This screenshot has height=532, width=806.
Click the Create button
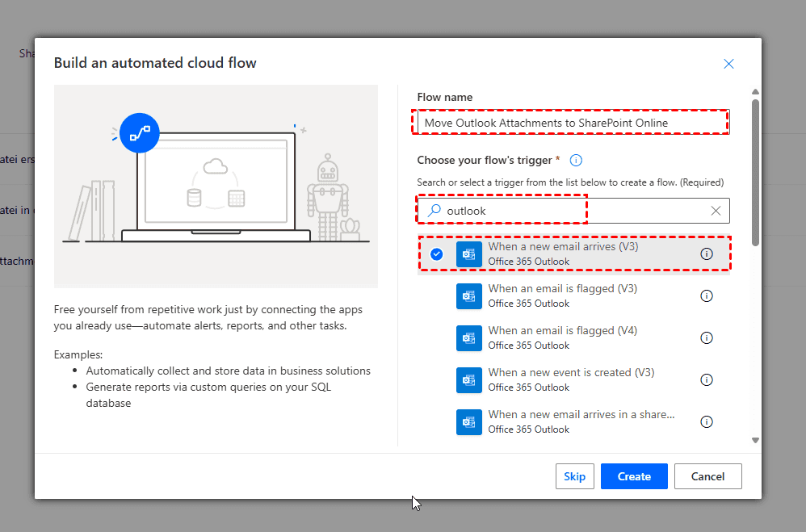coord(634,476)
